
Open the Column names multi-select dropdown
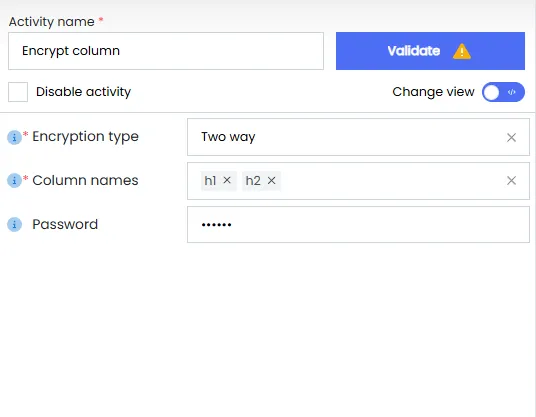pos(358,181)
